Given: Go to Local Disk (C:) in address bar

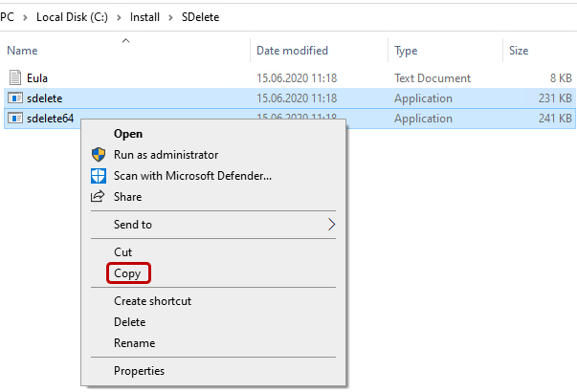Looking at the screenshot, I should [74, 17].
